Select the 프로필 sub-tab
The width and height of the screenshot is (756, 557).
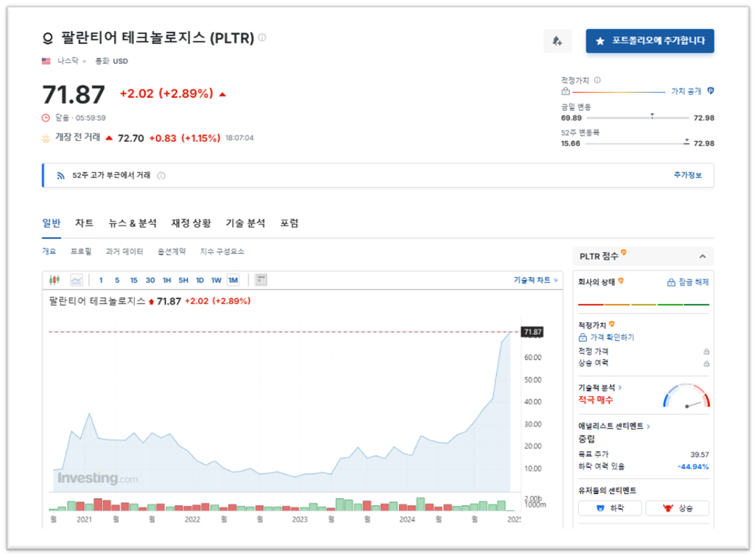[x=81, y=252]
